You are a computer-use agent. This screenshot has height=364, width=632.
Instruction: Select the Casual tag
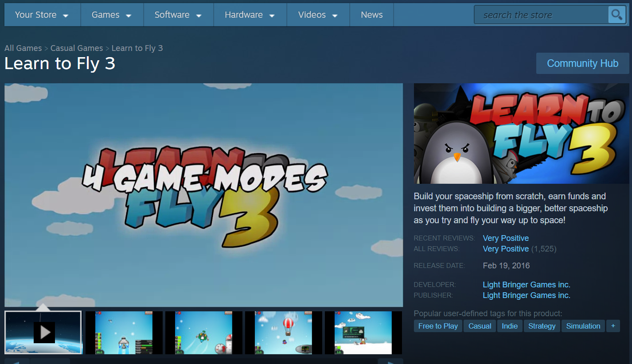(480, 326)
